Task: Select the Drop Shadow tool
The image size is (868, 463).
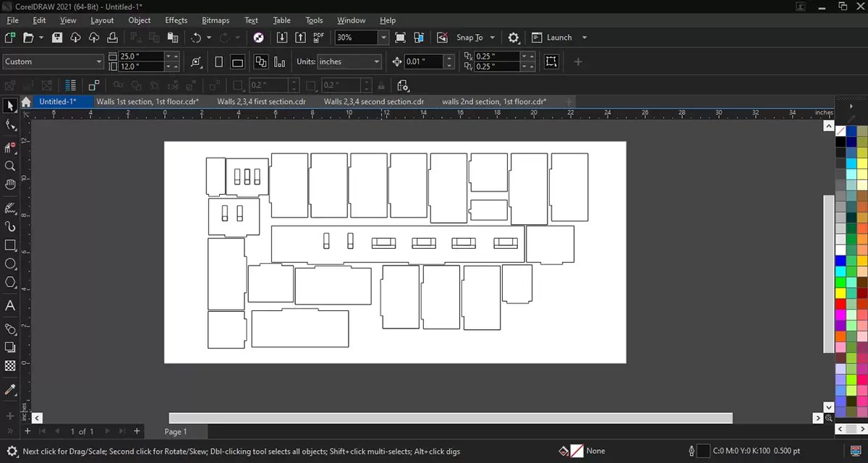Action: 10,347
